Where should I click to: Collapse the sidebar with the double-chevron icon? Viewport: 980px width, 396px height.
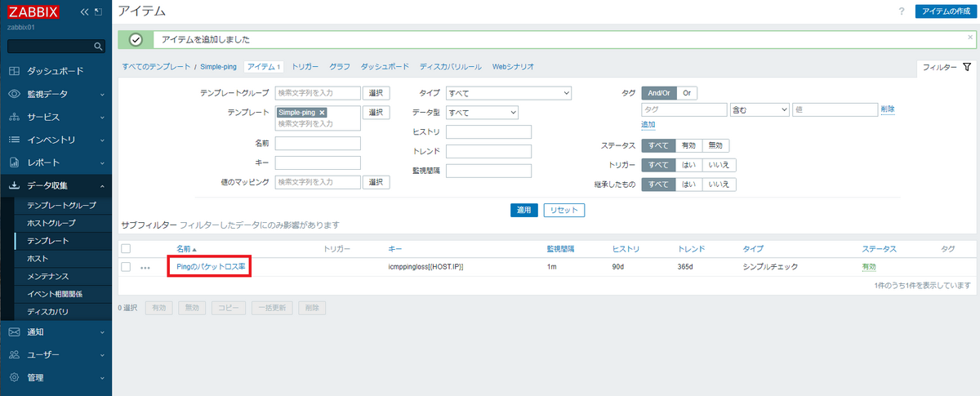pos(84,12)
